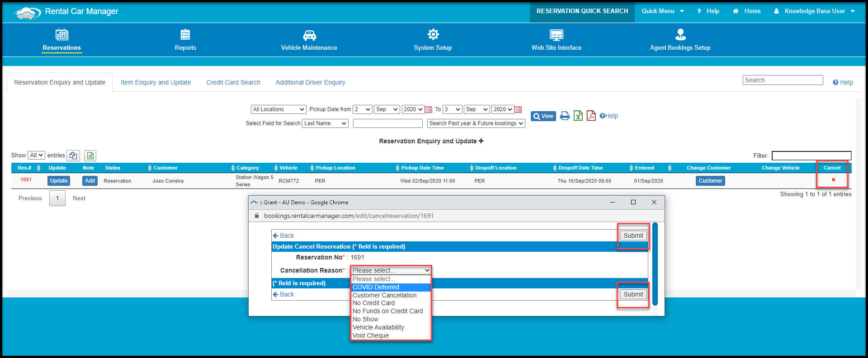Copy table entries to clipboard

(x=73, y=155)
